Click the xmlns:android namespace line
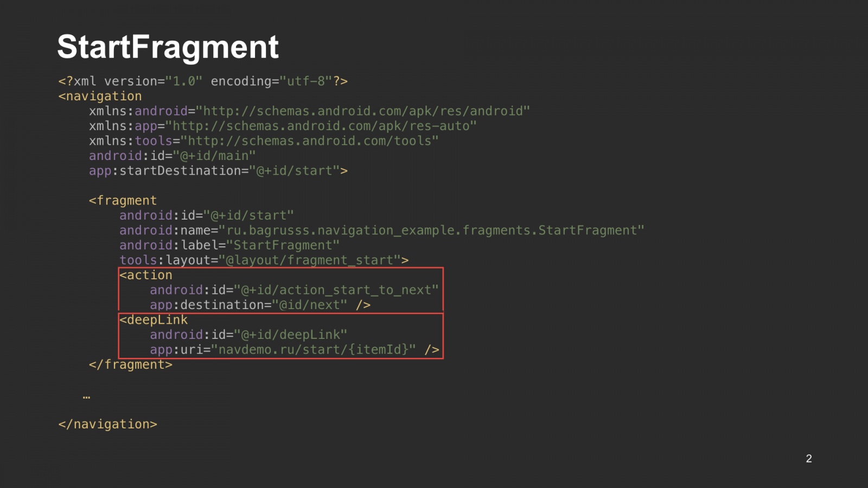Image resolution: width=868 pixels, height=488 pixels. [x=309, y=111]
